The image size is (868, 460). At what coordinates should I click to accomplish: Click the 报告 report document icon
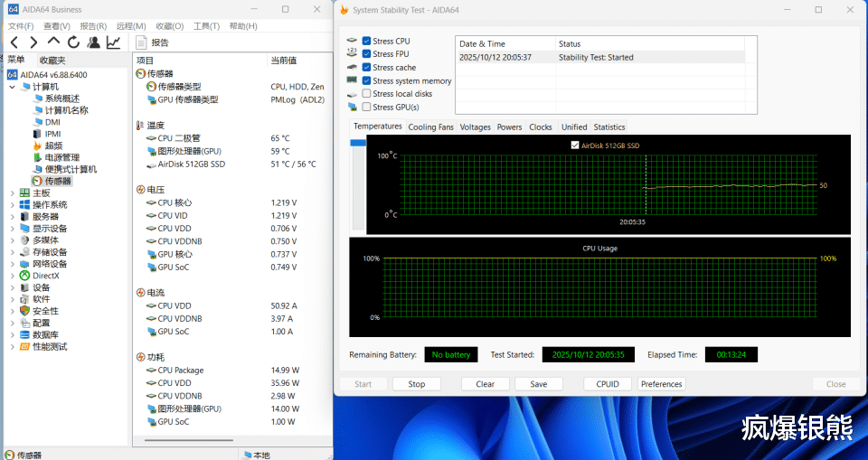[141, 42]
